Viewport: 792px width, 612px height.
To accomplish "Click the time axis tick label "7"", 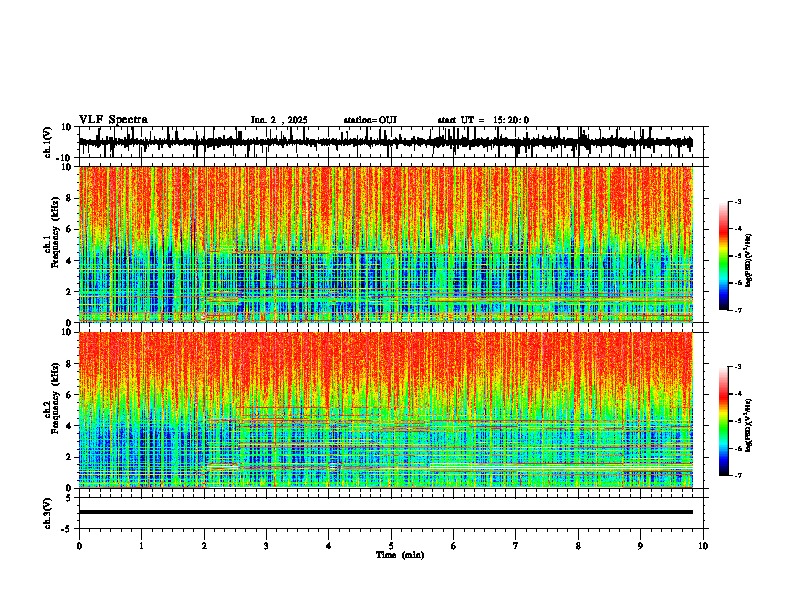I will point(516,546).
